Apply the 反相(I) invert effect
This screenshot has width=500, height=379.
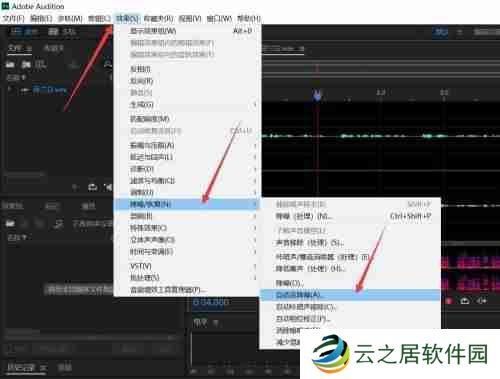tap(187, 69)
